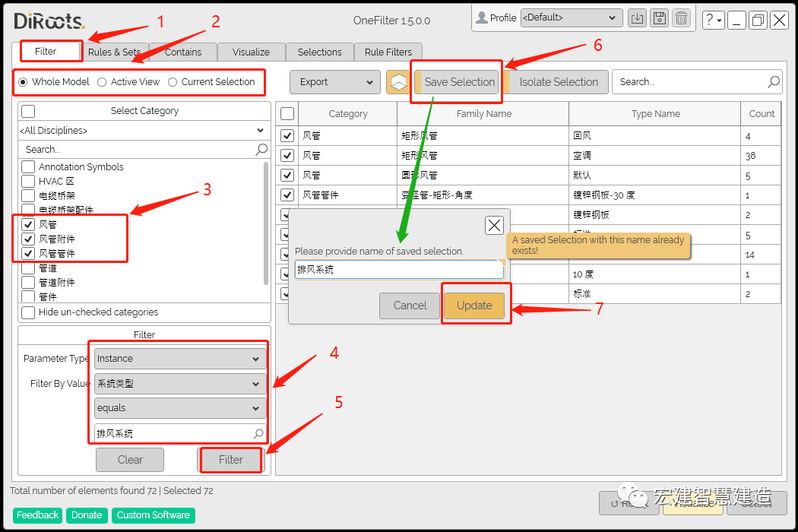Screen dimensions: 798x532
Task: Open the question mark help menu
Action: (713, 21)
